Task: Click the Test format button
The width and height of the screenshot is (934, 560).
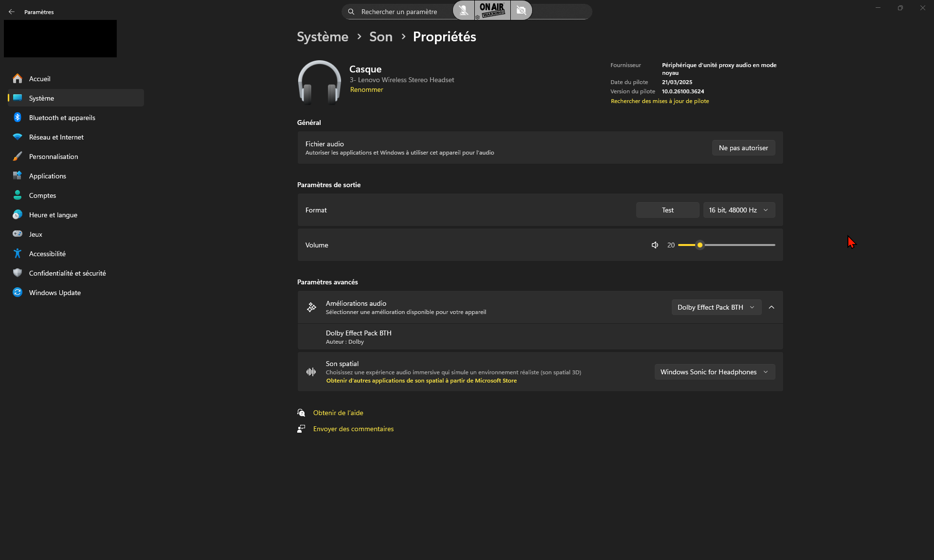Action: click(x=667, y=210)
